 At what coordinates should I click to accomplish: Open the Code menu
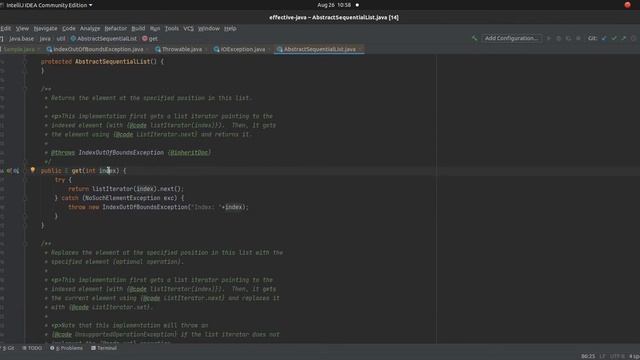[x=69, y=28]
